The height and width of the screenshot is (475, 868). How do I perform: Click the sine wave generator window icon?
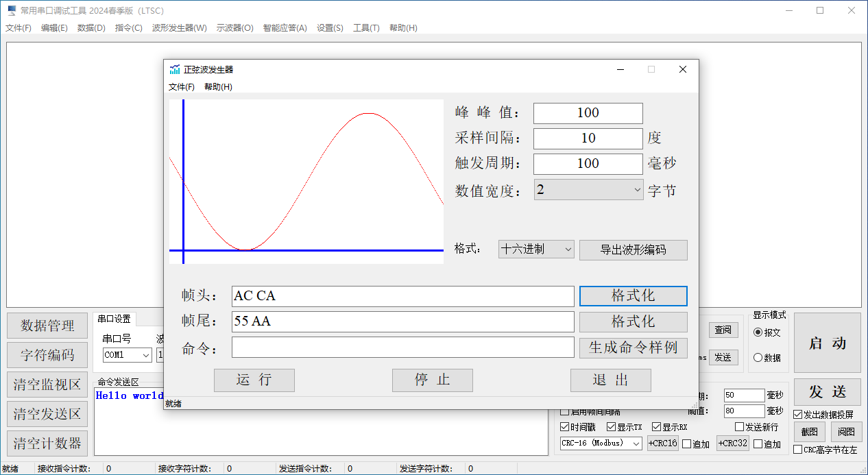pos(175,69)
